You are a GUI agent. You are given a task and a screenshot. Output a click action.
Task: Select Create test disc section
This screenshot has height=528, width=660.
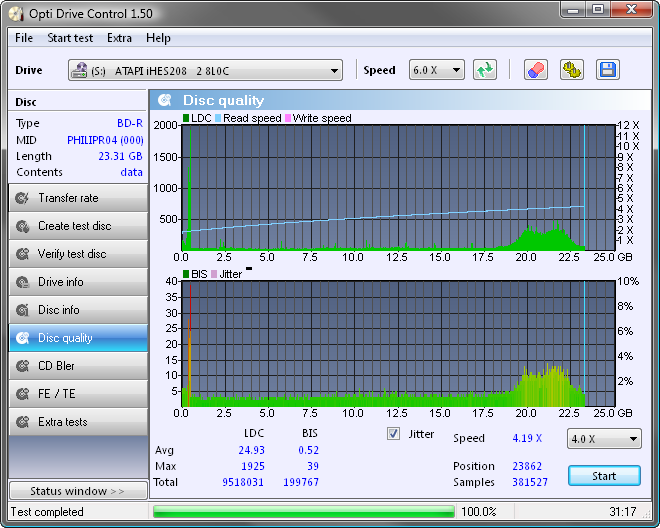click(x=78, y=226)
